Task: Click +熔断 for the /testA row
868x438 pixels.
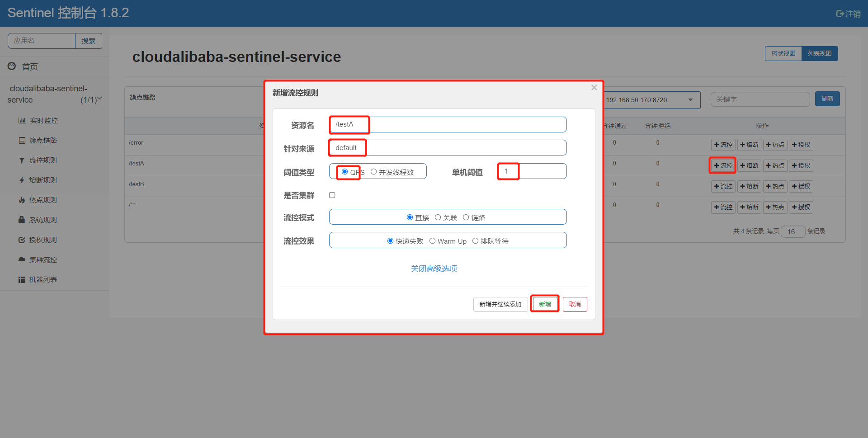Action: tap(750, 165)
